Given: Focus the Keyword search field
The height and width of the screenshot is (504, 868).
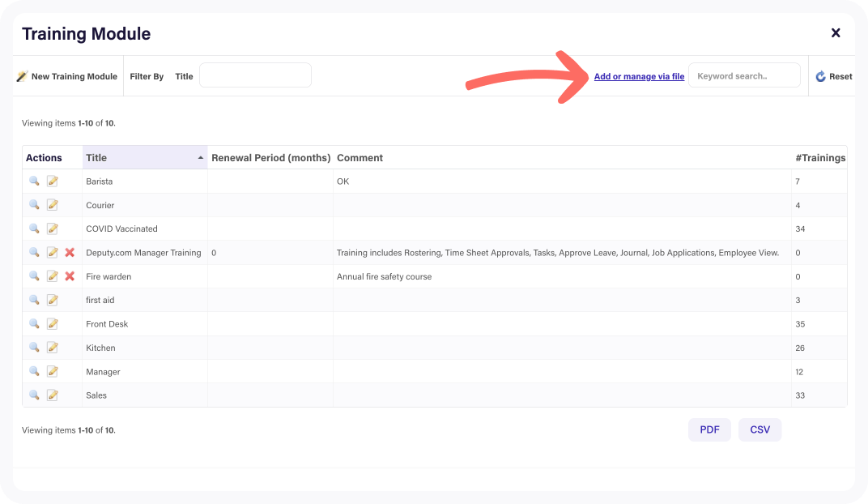Looking at the screenshot, I should coord(745,75).
